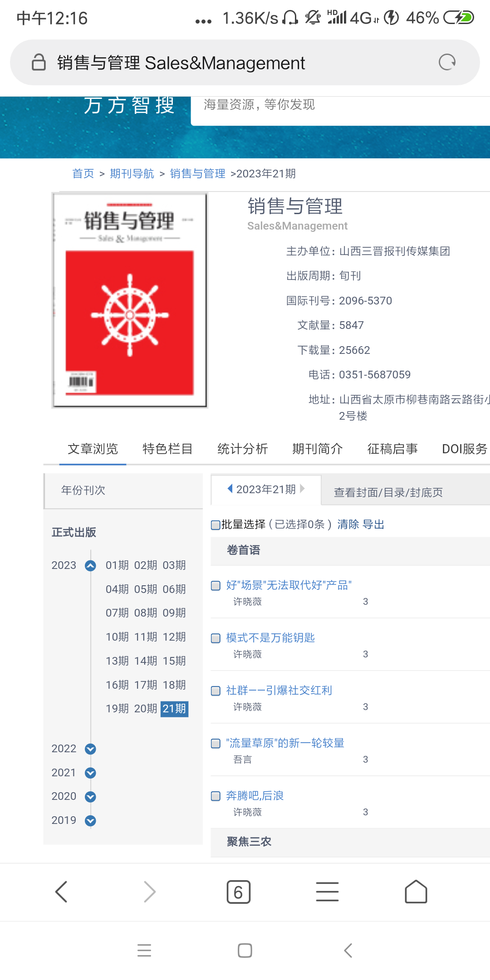Expand the 2021 year issue list
490x980 pixels.
pos(90,773)
